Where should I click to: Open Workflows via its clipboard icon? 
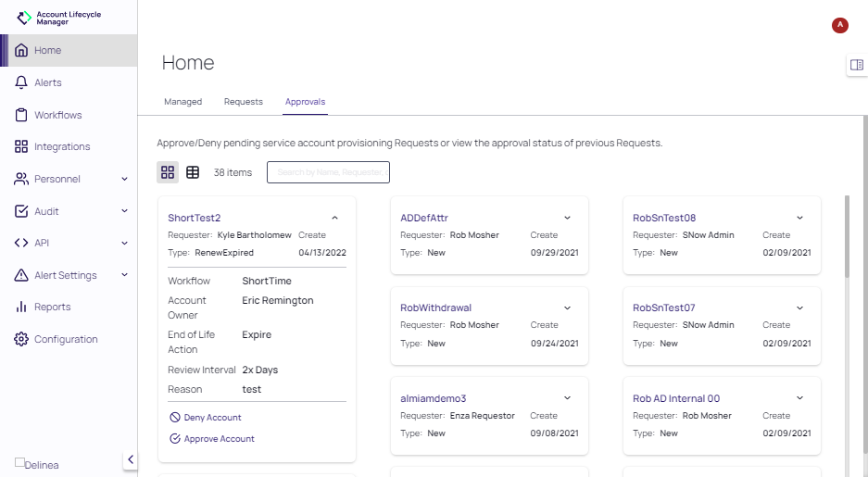(21, 115)
